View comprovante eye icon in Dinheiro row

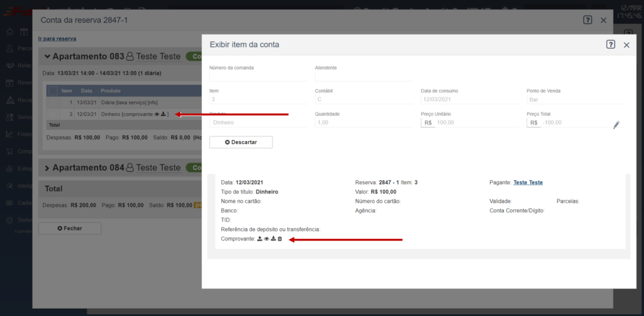pos(157,114)
